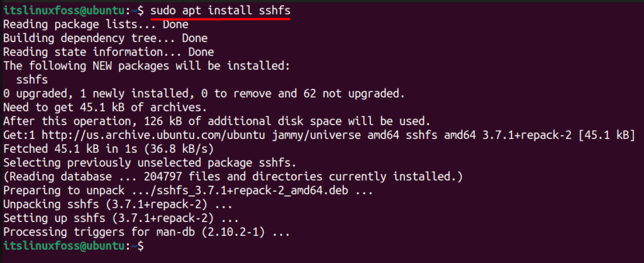The width and height of the screenshot is (644, 263).
Task: Click the first itslinuxfoss@ubuntu prompt
Action: [64, 10]
